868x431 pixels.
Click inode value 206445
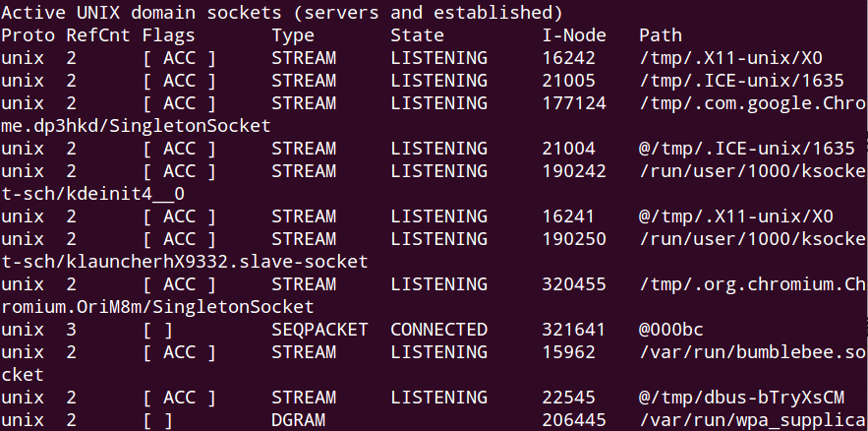coord(574,420)
